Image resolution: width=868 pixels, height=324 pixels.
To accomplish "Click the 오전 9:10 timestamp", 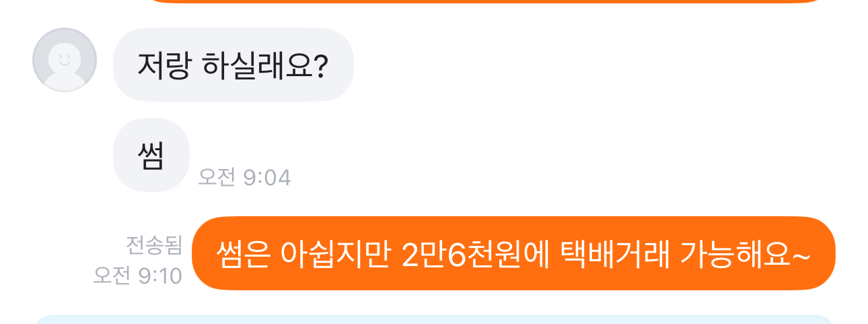I will pyautogui.click(x=138, y=275).
